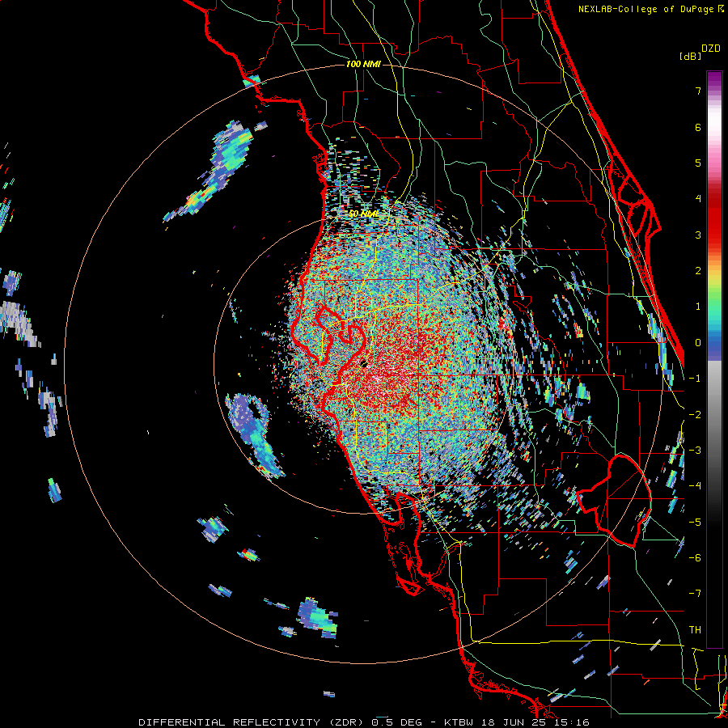Image resolution: width=728 pixels, height=728 pixels.
Task: Click the -4 tick label on the color scale
Action: 695,486
